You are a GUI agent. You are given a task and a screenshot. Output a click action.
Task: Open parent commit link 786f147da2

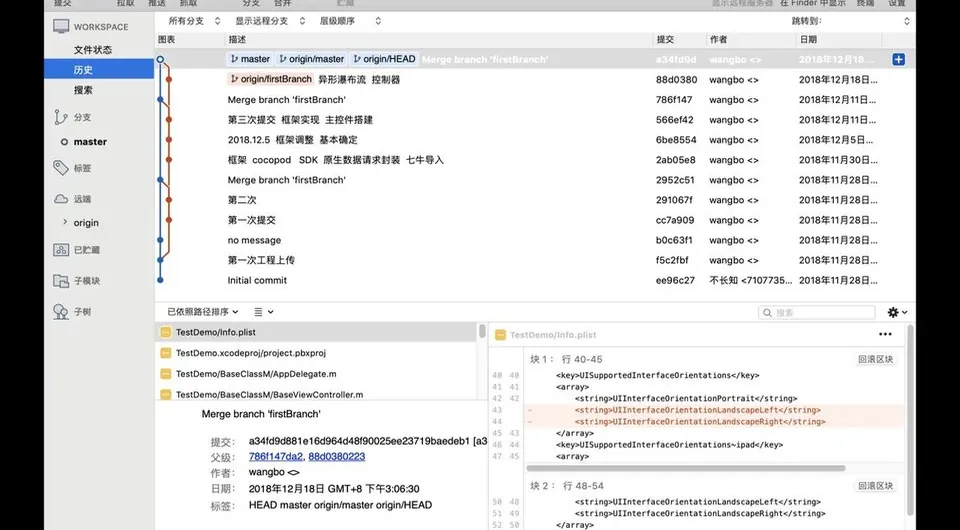point(276,457)
